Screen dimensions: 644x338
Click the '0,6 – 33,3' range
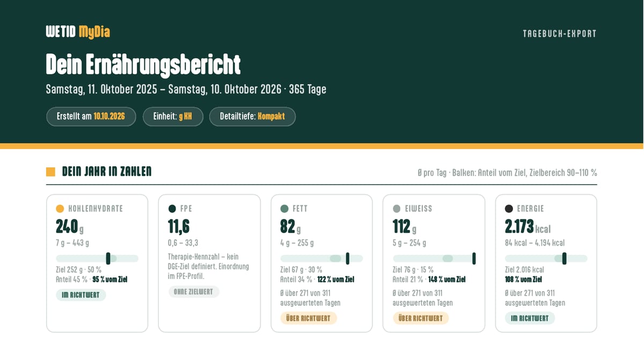click(183, 243)
